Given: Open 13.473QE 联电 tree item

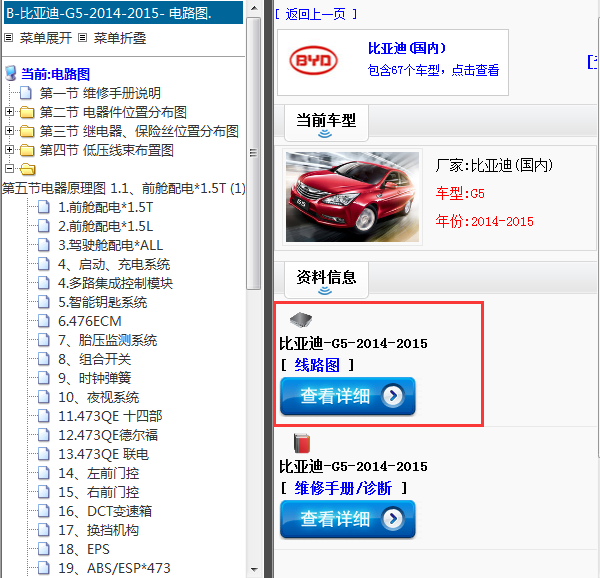Looking at the screenshot, I should 103,454.
